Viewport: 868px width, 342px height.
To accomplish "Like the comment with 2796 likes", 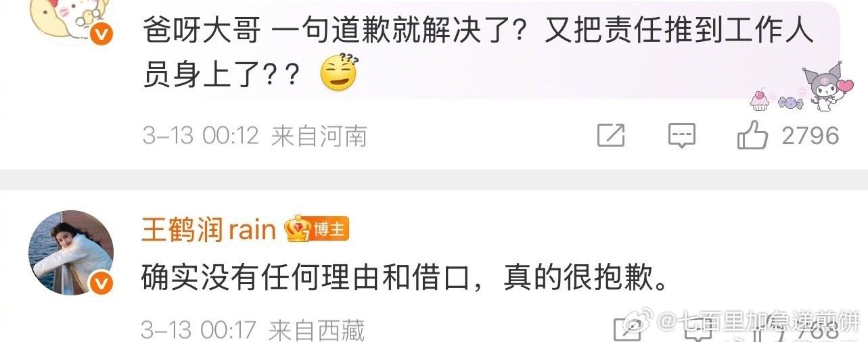I will (x=752, y=136).
